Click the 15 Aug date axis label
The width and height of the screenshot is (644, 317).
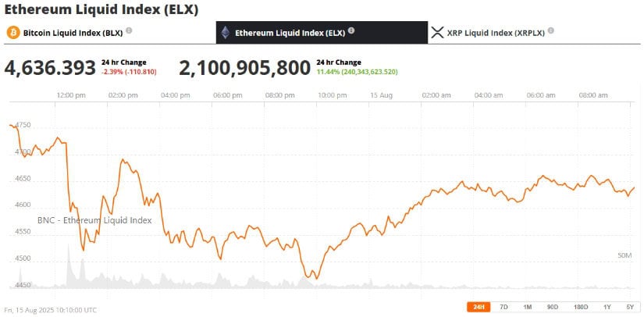tap(381, 95)
